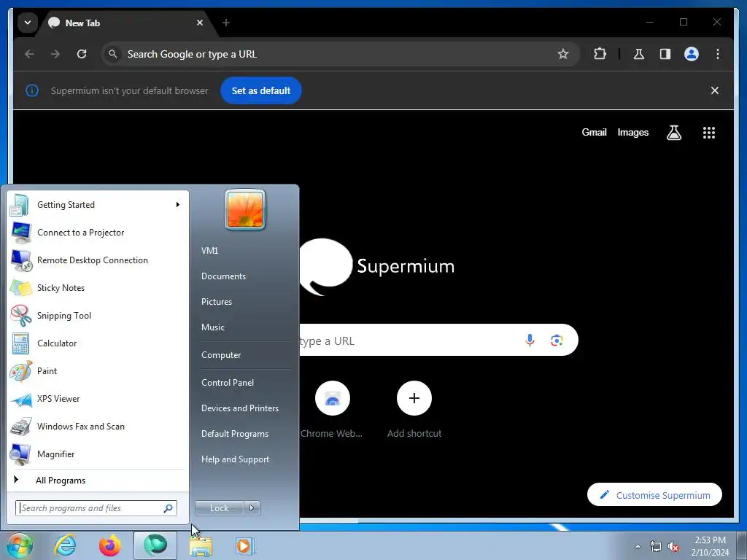Open the profile avatar menu
Viewport: 747px width, 560px height.
pos(692,54)
